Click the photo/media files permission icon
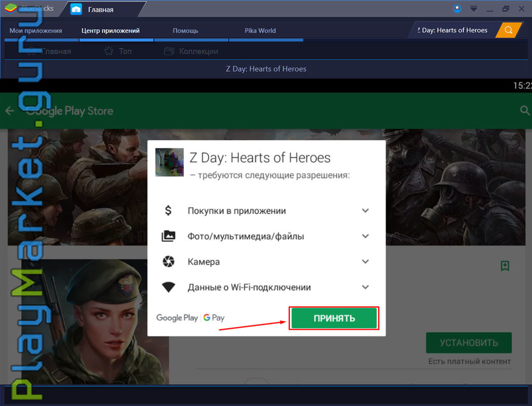Viewport: 532px width, 406px height. click(x=168, y=236)
